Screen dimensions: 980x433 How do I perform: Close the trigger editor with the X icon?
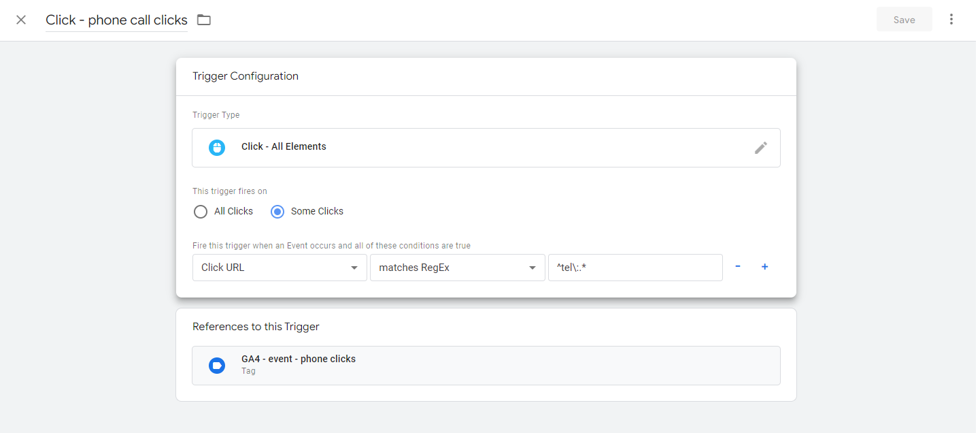[21, 20]
